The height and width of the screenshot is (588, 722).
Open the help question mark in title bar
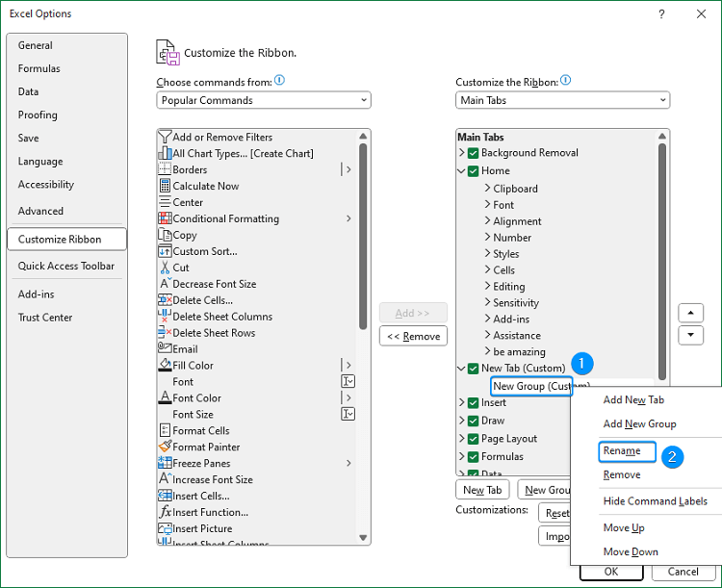point(661,13)
